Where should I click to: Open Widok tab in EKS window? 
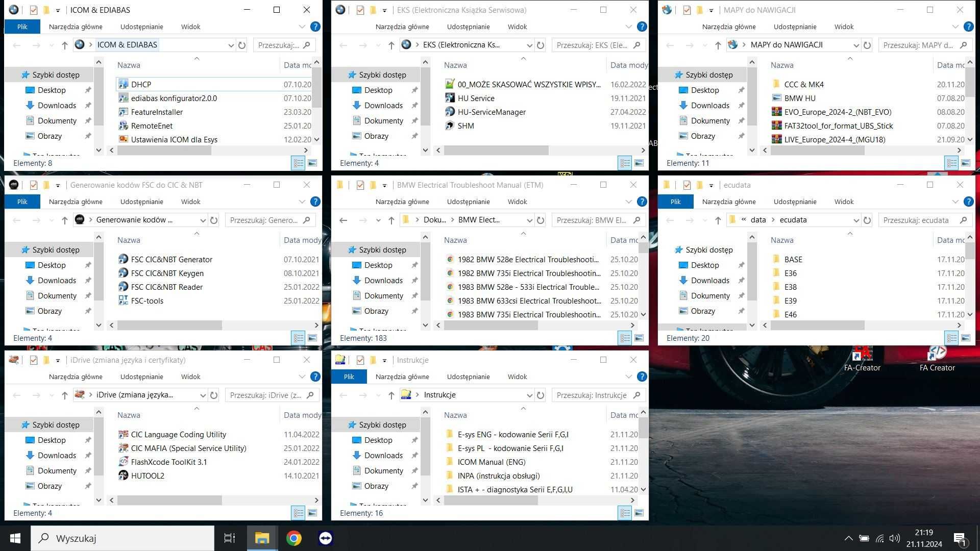click(x=517, y=27)
